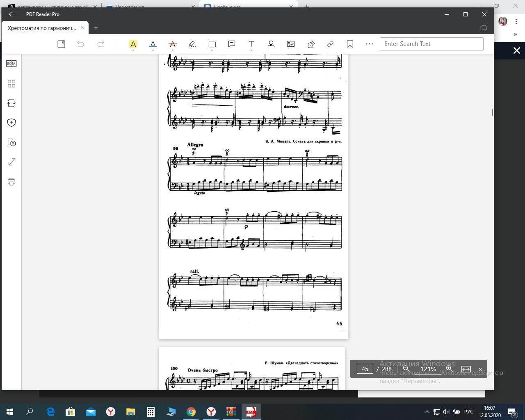Viewport: 525px width, 420px height.
Task: Click the Enter Search Text field
Action: [431, 44]
